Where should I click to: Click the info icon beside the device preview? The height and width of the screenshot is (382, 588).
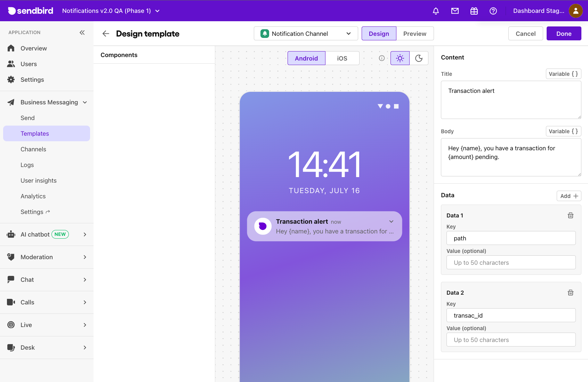point(381,58)
